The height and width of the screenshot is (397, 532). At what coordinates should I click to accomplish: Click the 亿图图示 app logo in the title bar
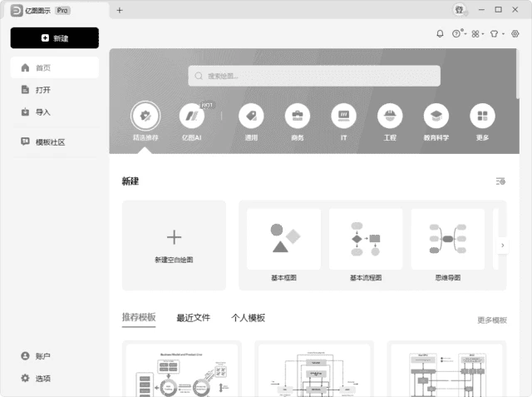pyautogui.click(x=17, y=11)
